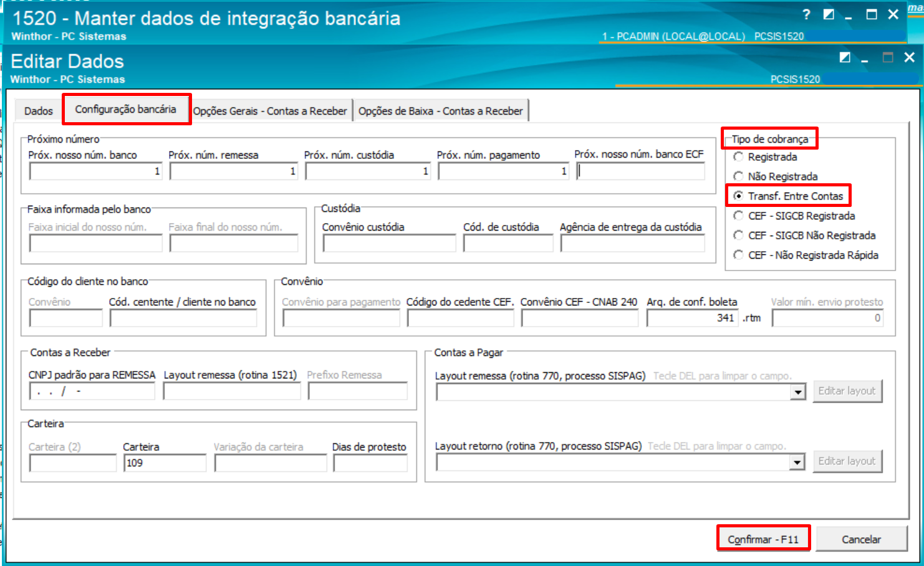Click Cód. de custódia field
This screenshot has height=566, width=924.
[x=508, y=243]
